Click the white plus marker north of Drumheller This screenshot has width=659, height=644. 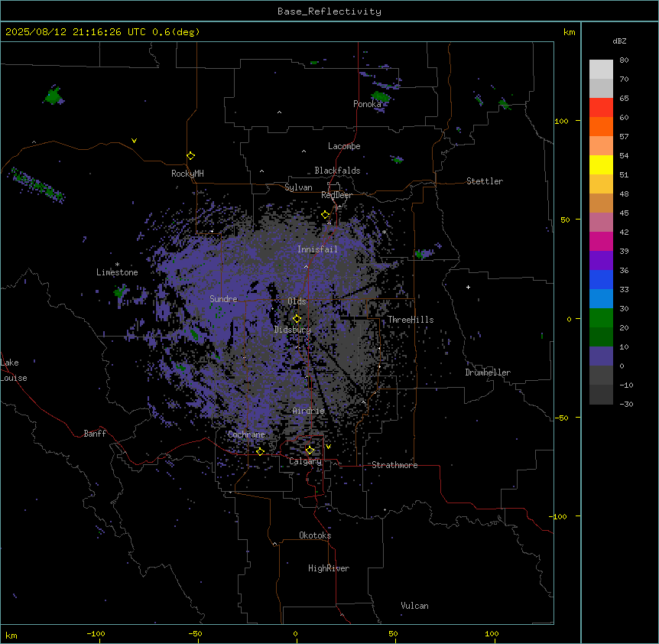click(468, 287)
